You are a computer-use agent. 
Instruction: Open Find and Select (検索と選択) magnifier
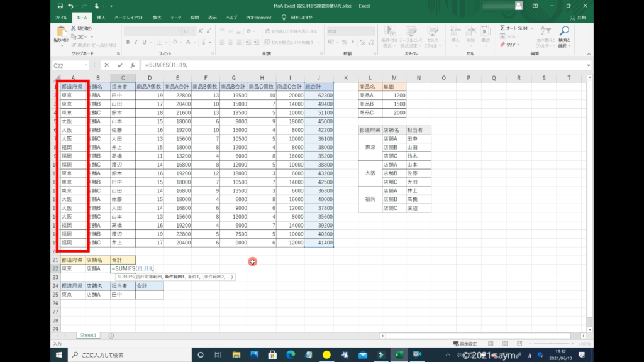tap(564, 31)
